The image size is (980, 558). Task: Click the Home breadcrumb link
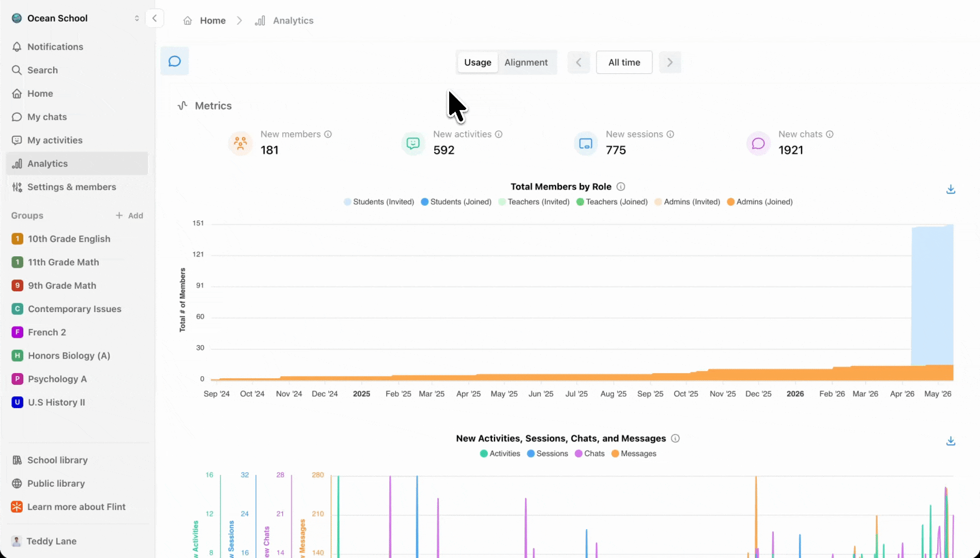tap(213, 21)
